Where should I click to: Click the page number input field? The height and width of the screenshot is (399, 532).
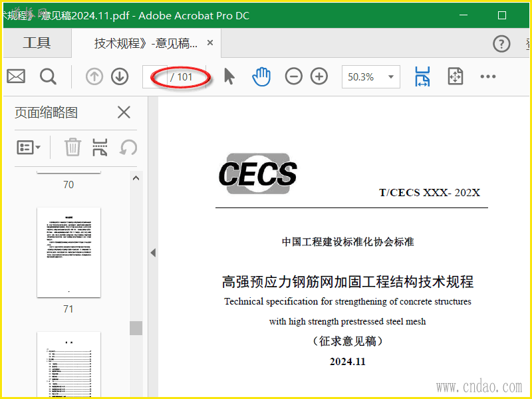click(155, 77)
